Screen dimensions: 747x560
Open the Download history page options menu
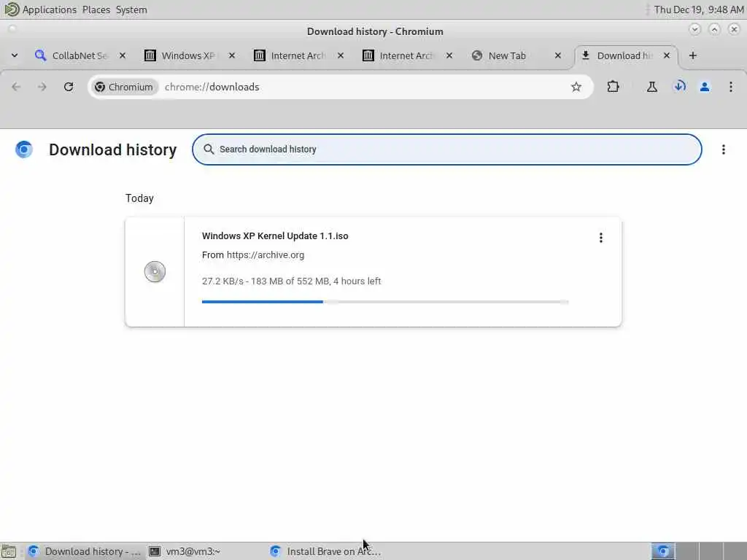723,149
